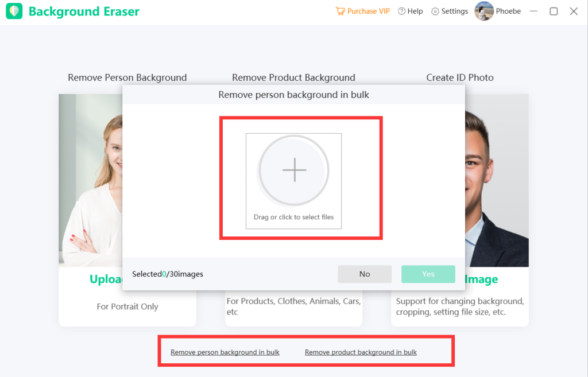Maximize the Background Eraser window
This screenshot has height=377, width=588.
pos(554,11)
